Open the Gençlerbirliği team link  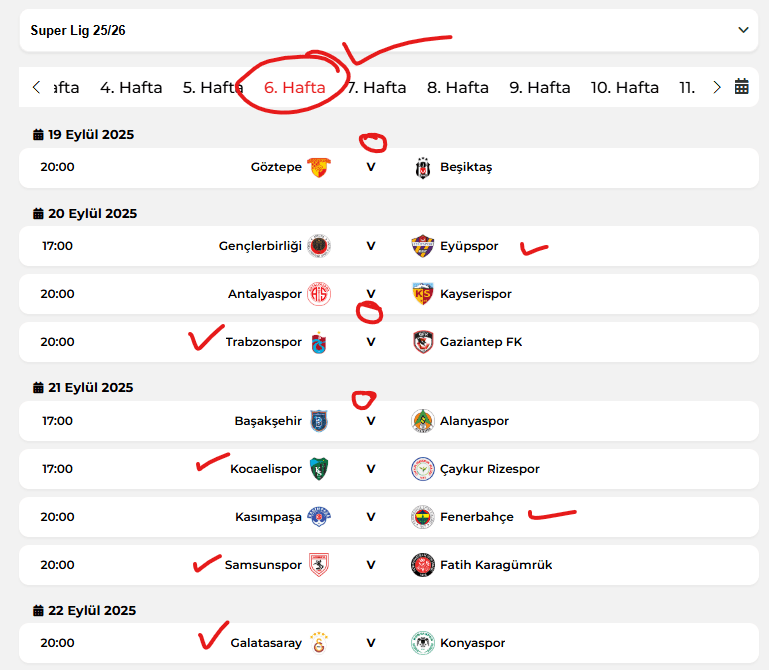click(260, 246)
